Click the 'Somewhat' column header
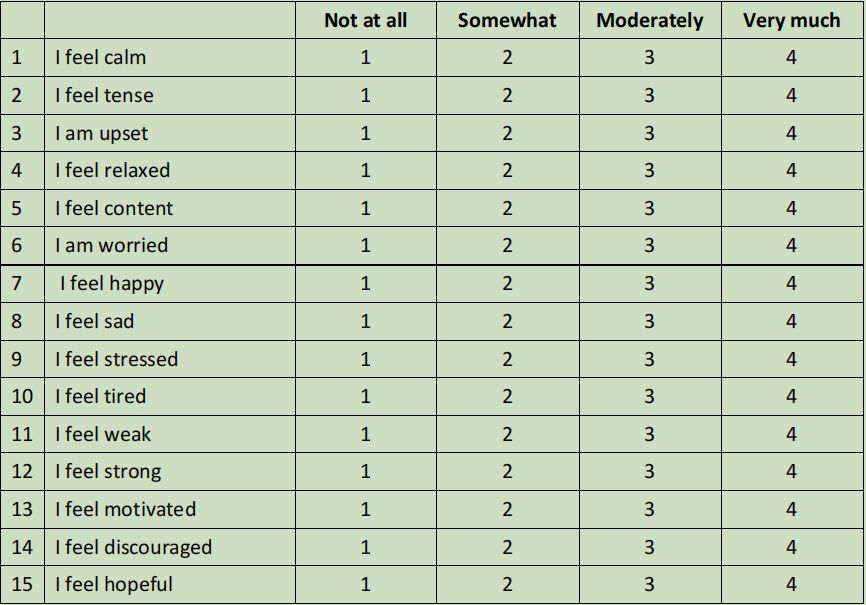The image size is (866, 605). pyautogui.click(x=507, y=20)
